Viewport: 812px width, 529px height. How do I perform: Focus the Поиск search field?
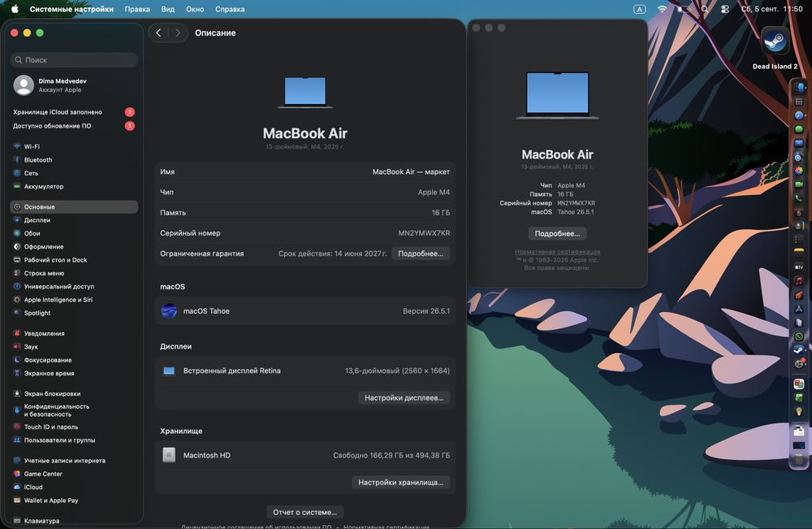74,60
